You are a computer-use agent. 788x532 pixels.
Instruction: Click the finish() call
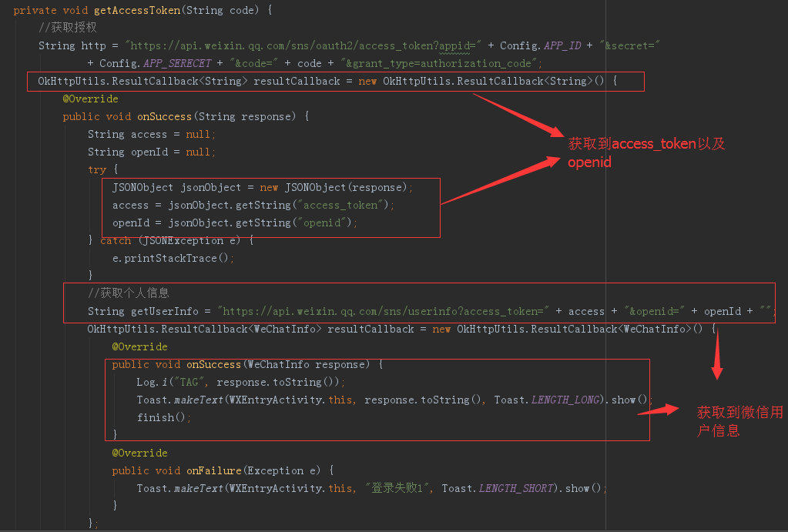point(163,417)
